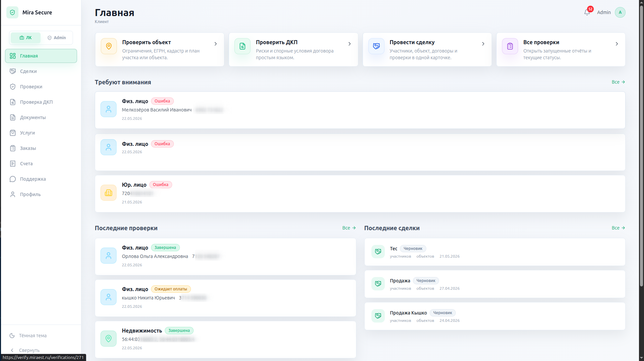Open the Главная menu item
Image resolution: width=644 pixels, height=361 pixels.
[x=41, y=56]
